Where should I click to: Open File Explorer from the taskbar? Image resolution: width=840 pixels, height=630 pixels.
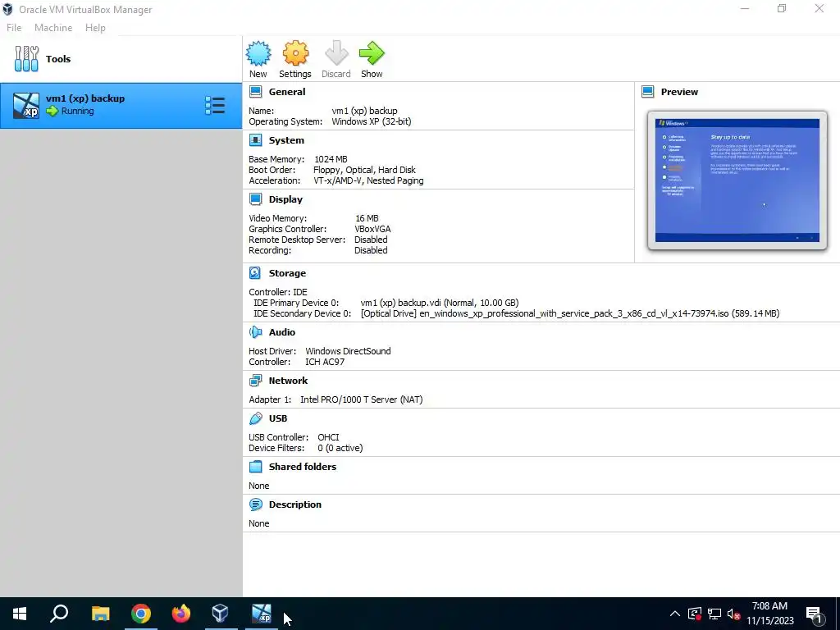(x=100, y=614)
